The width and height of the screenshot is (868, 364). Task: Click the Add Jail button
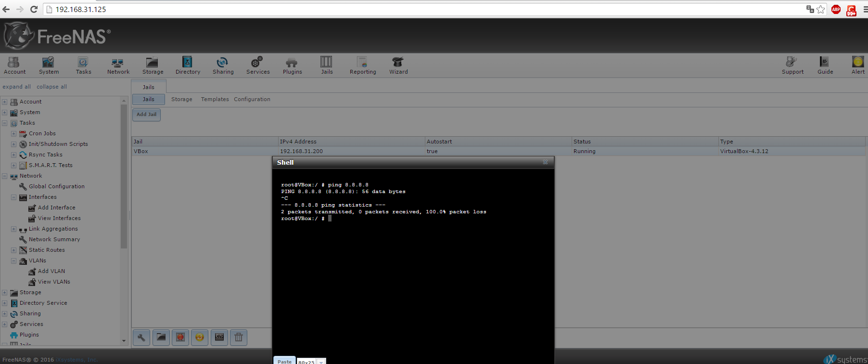146,115
